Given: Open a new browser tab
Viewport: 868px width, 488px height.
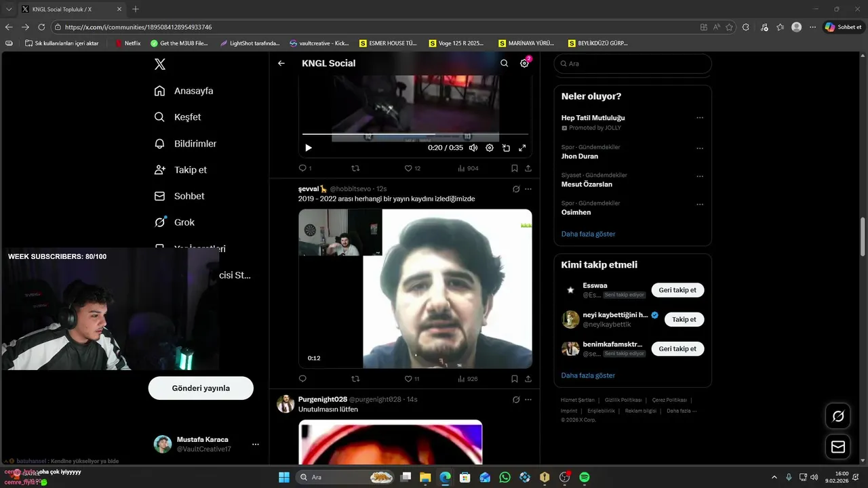Looking at the screenshot, I should [x=136, y=9].
